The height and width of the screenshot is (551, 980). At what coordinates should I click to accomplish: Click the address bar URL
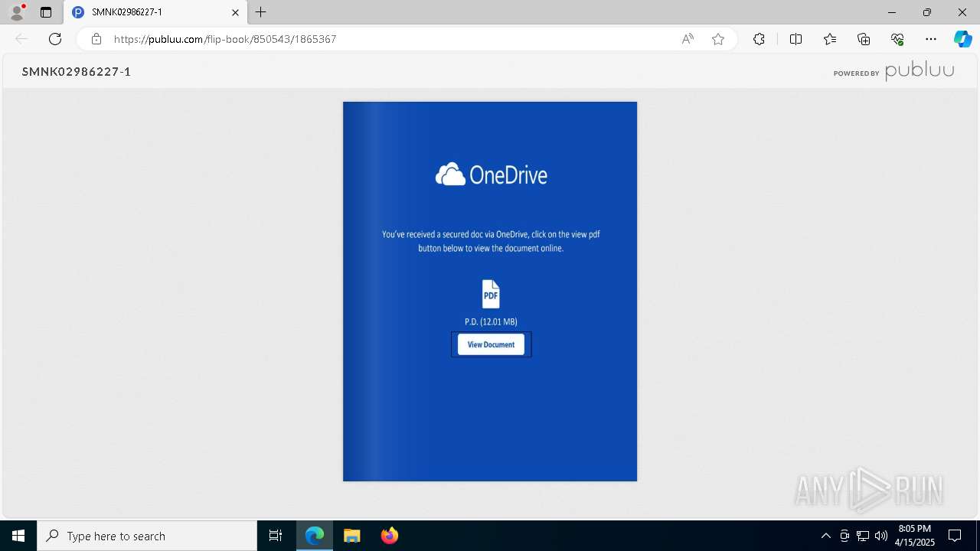225,39
